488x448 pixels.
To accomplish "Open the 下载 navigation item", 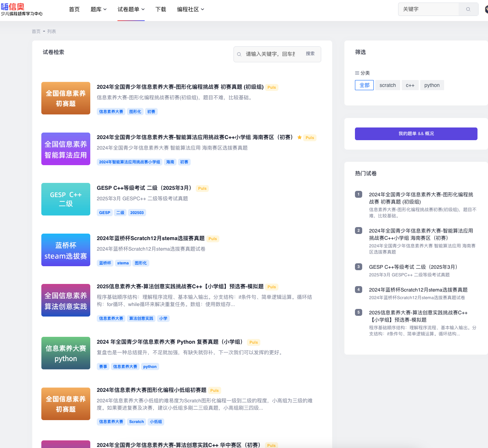I will pos(161,9).
